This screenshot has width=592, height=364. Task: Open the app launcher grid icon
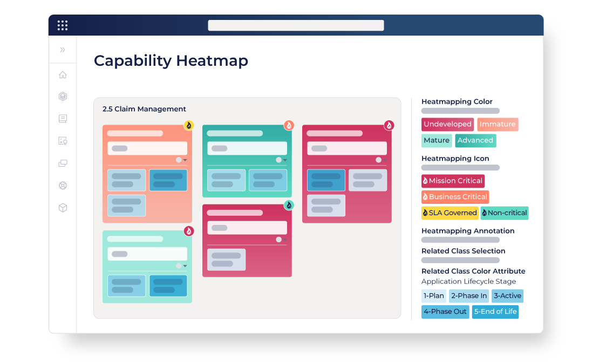tap(62, 25)
